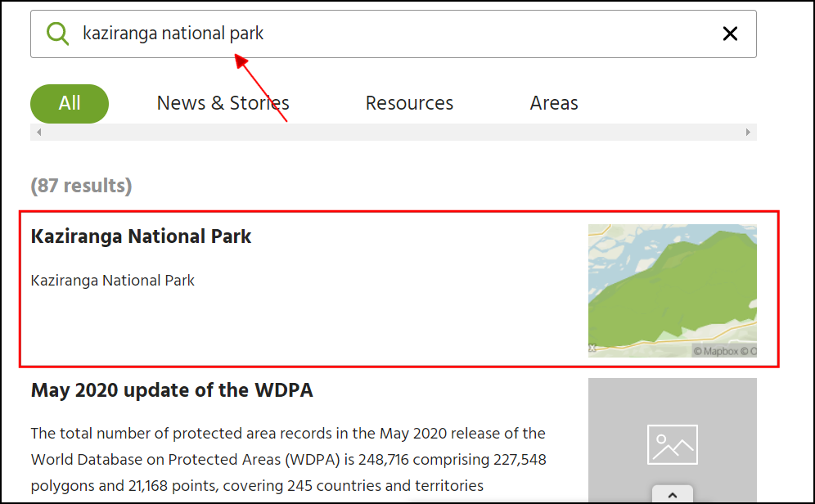Screen dimensions: 815x504
Task: Open the Resources tab
Action: [409, 104]
